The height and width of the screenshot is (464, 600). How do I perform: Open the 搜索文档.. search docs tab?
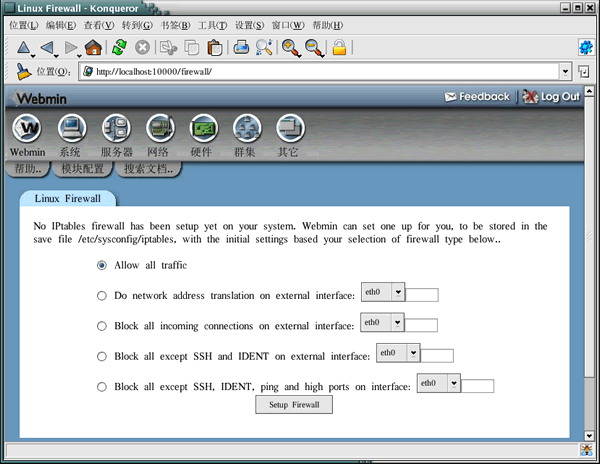click(x=148, y=169)
